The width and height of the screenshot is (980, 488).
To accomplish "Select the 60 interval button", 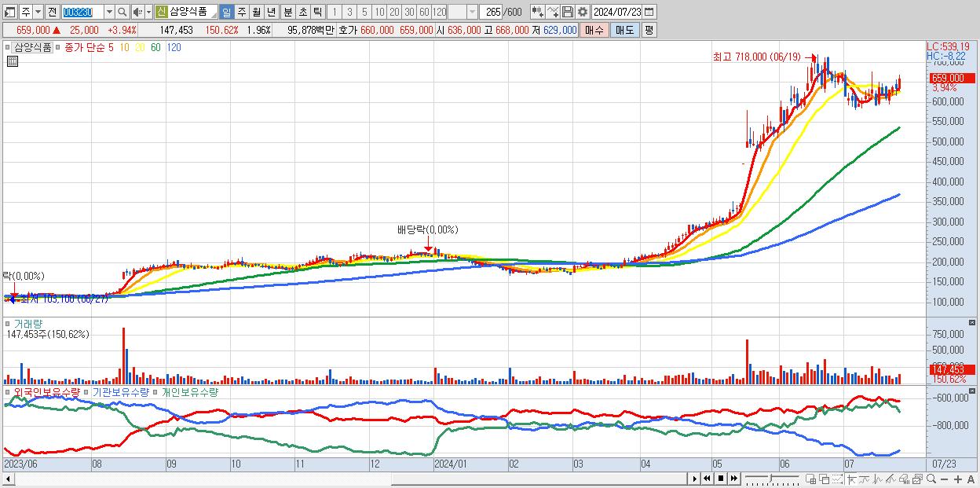I will click(x=424, y=12).
